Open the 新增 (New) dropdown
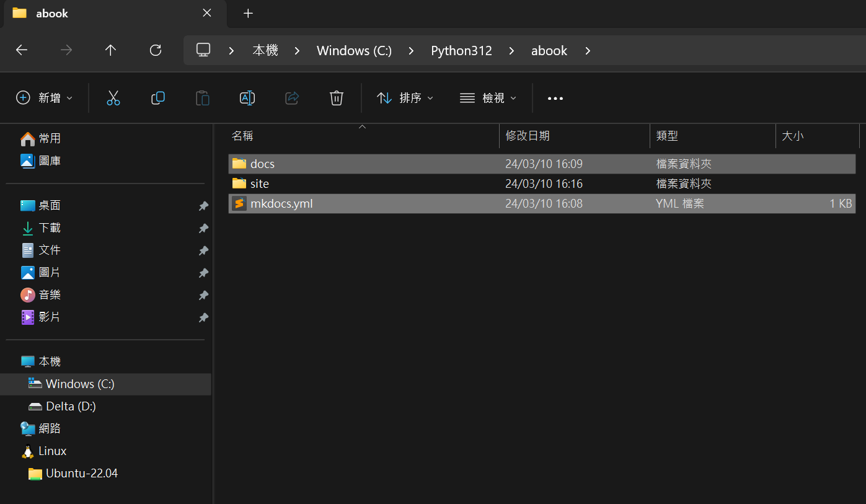The width and height of the screenshot is (866, 504). (44, 98)
